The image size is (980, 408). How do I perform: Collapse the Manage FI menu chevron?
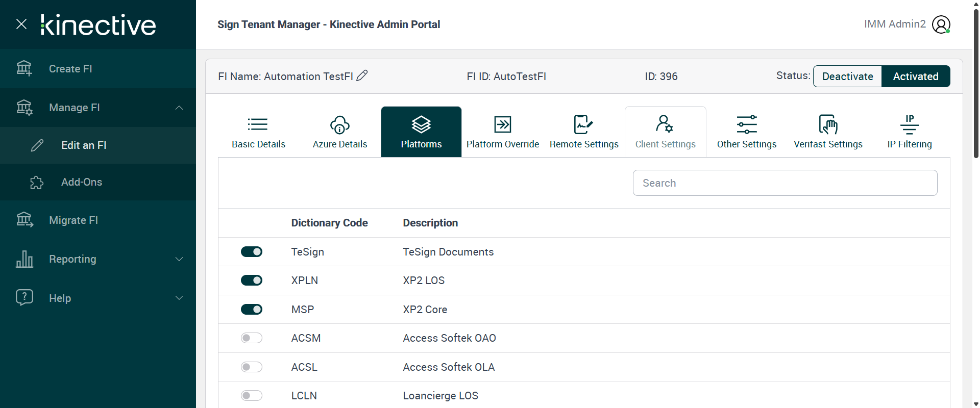coord(179,108)
